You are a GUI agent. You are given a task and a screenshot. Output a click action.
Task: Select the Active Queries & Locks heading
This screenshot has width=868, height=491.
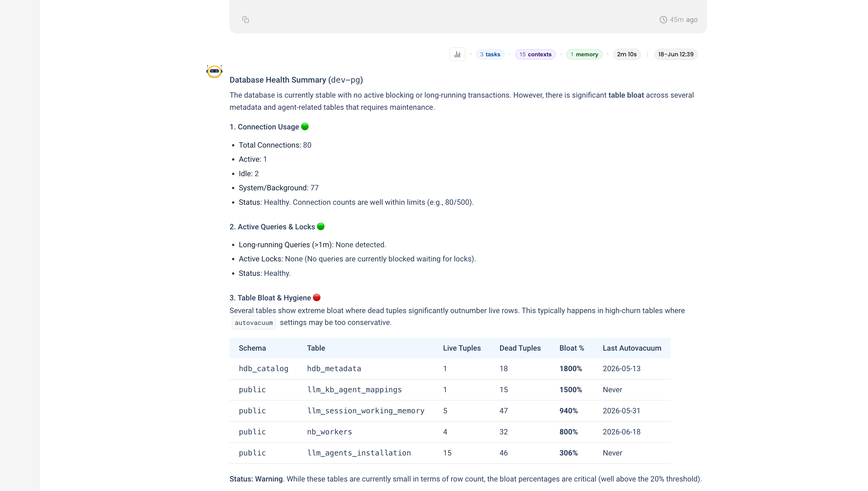pos(277,227)
